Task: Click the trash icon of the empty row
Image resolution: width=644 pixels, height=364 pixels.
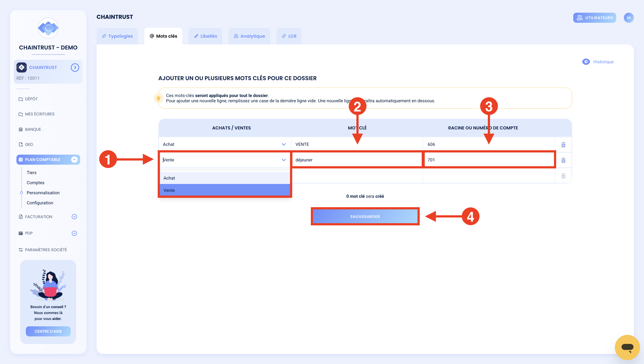Action: tap(563, 176)
